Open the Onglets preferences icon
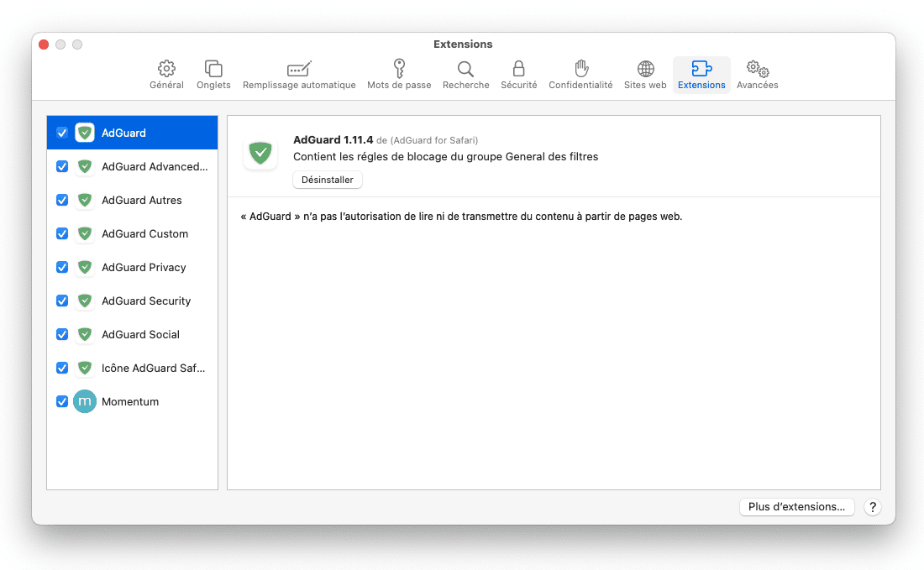This screenshot has height=570, width=924. [x=213, y=69]
